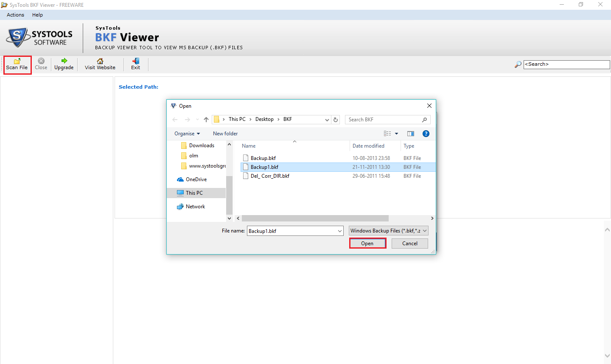
Task: Click Desktop breadcrumb in address bar
Action: [x=264, y=119]
